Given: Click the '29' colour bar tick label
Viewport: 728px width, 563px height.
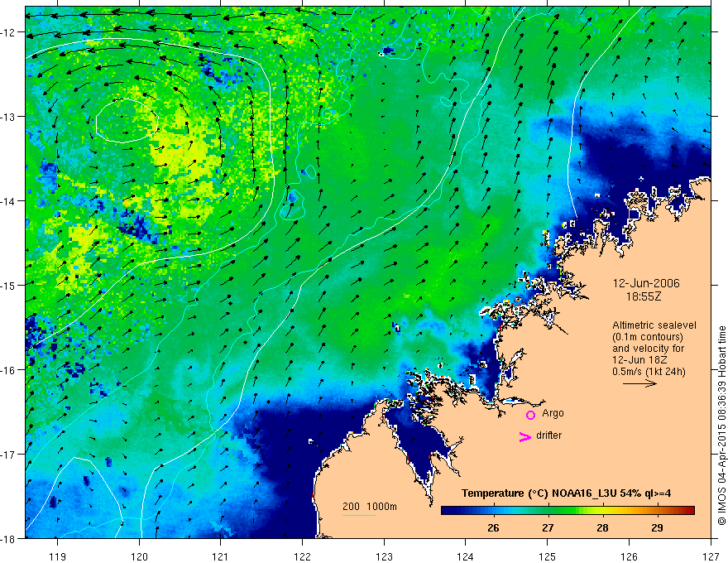Looking at the screenshot, I should point(657,527).
